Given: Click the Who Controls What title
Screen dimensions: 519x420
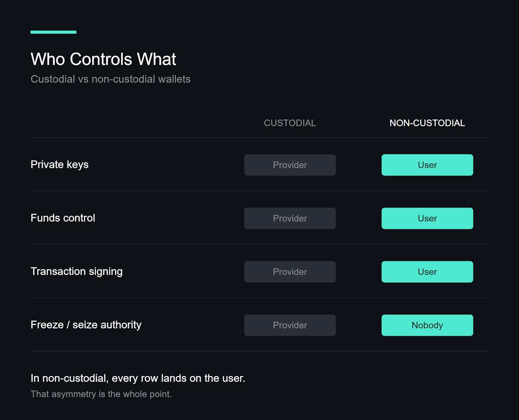Looking at the screenshot, I should tap(103, 59).
